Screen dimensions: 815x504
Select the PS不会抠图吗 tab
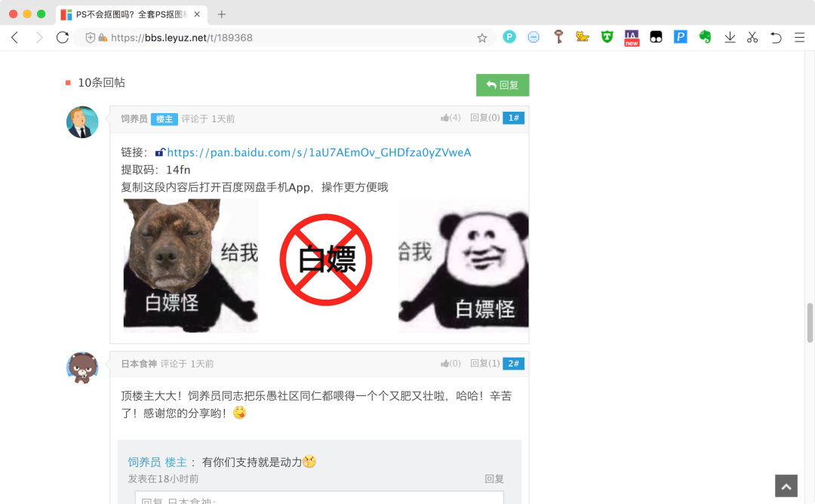131,14
